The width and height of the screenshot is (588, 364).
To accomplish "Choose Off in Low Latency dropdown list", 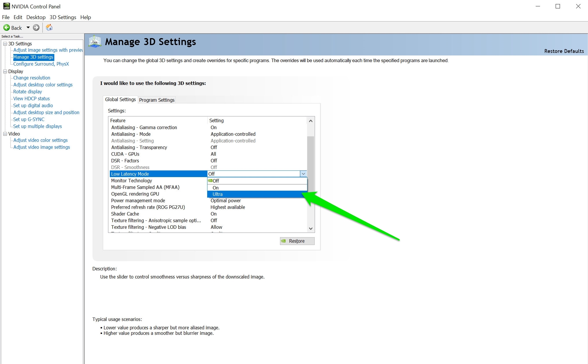I will click(x=257, y=181).
